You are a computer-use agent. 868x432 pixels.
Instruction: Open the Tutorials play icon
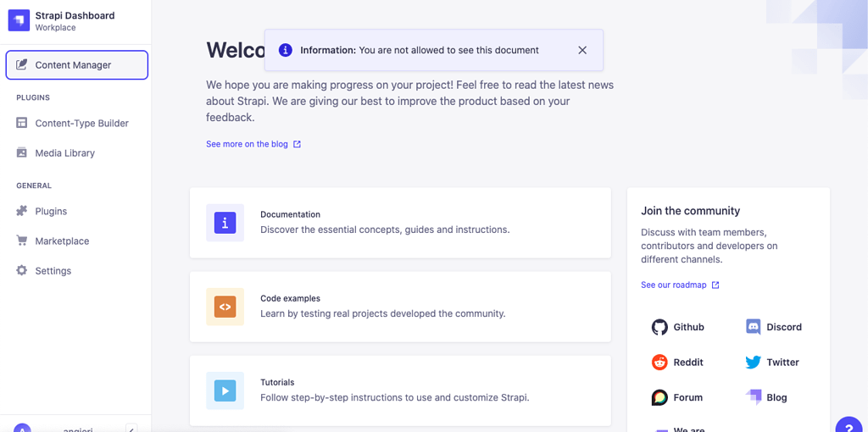coord(225,390)
